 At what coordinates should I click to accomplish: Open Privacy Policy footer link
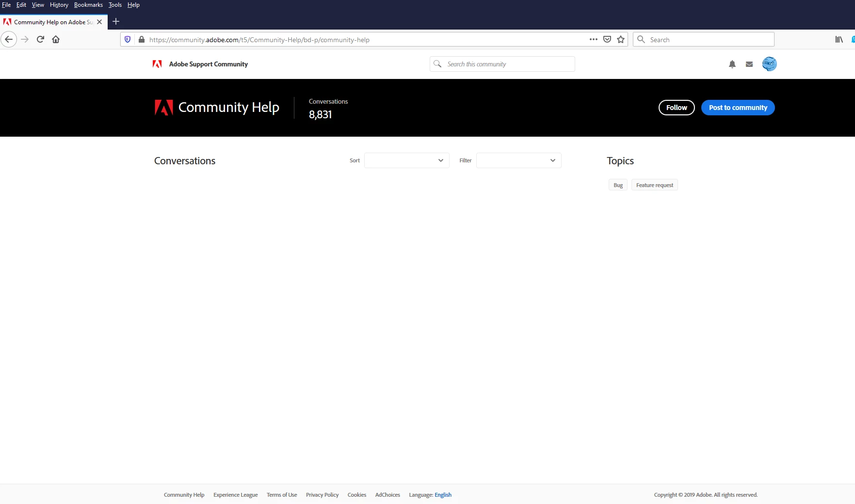(x=322, y=495)
